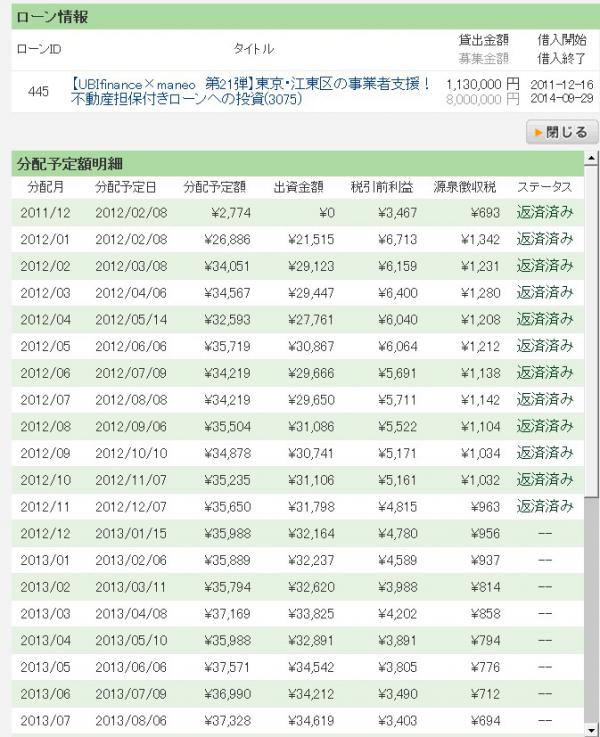Click ¥956 withholding tax cell
The height and width of the screenshot is (737, 600).
(x=485, y=533)
